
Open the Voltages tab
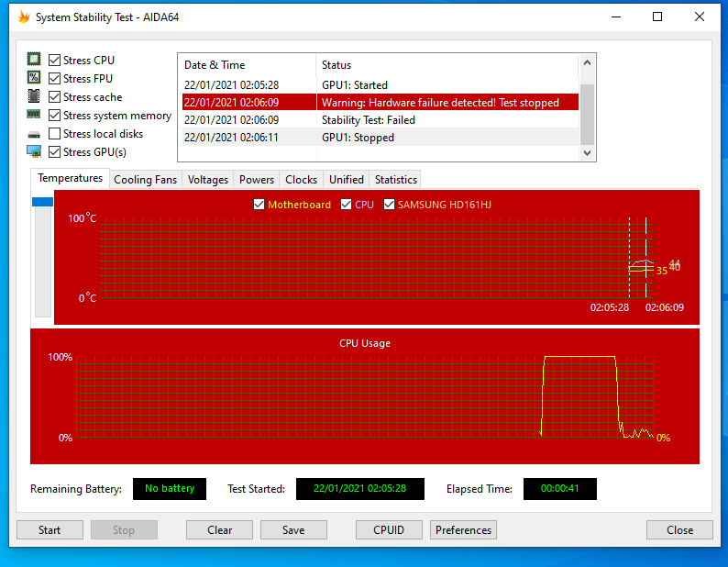coord(208,180)
